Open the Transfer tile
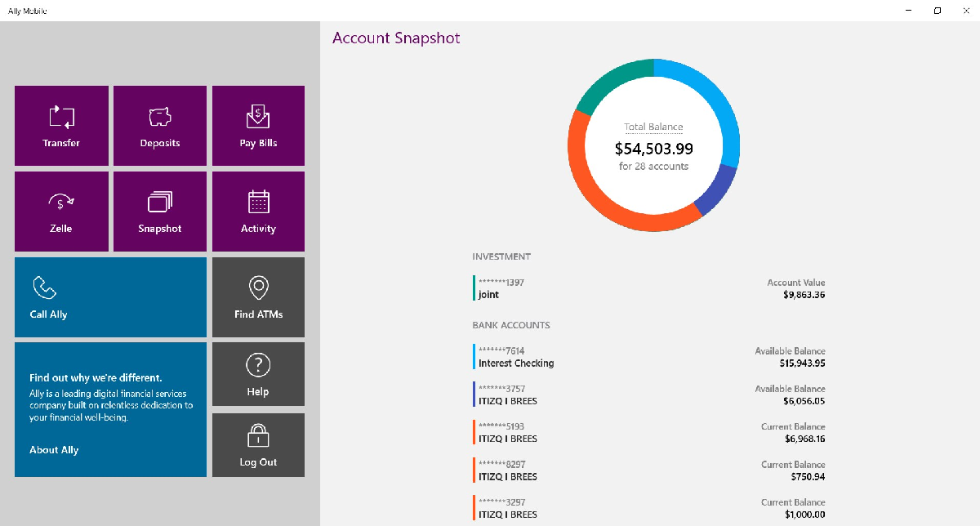This screenshot has width=980, height=526. pyautogui.click(x=61, y=126)
